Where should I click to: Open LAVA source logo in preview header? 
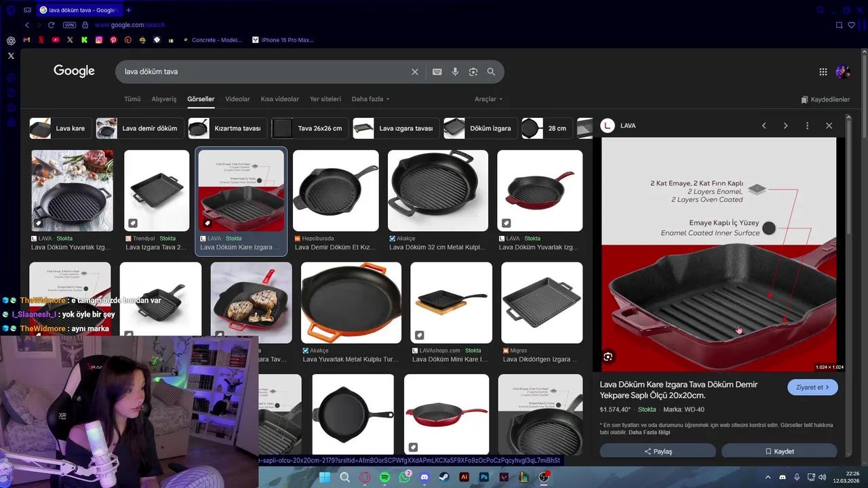(608, 125)
